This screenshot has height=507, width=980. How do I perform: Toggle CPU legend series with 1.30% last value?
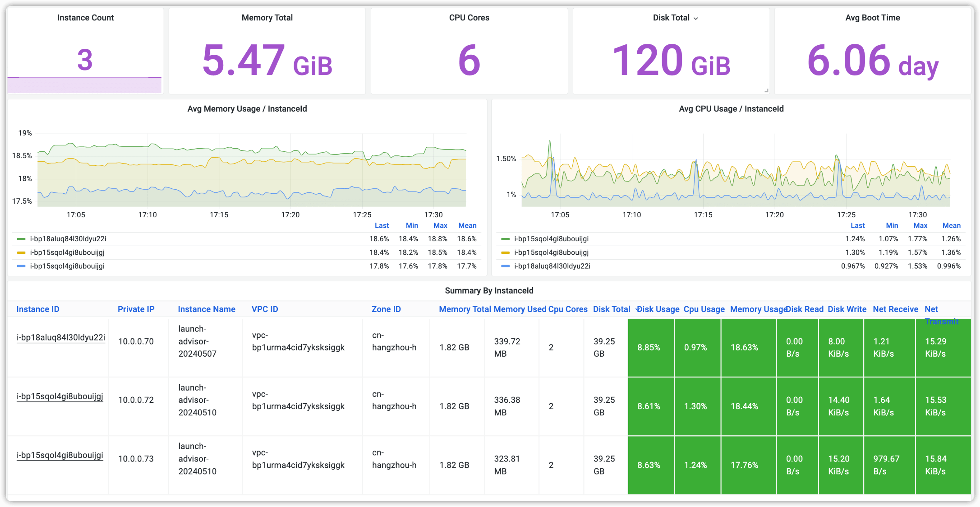click(551, 253)
